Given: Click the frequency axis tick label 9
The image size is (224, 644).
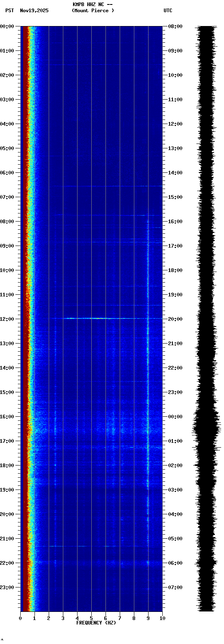Looking at the screenshot, I should tap(148, 618).
